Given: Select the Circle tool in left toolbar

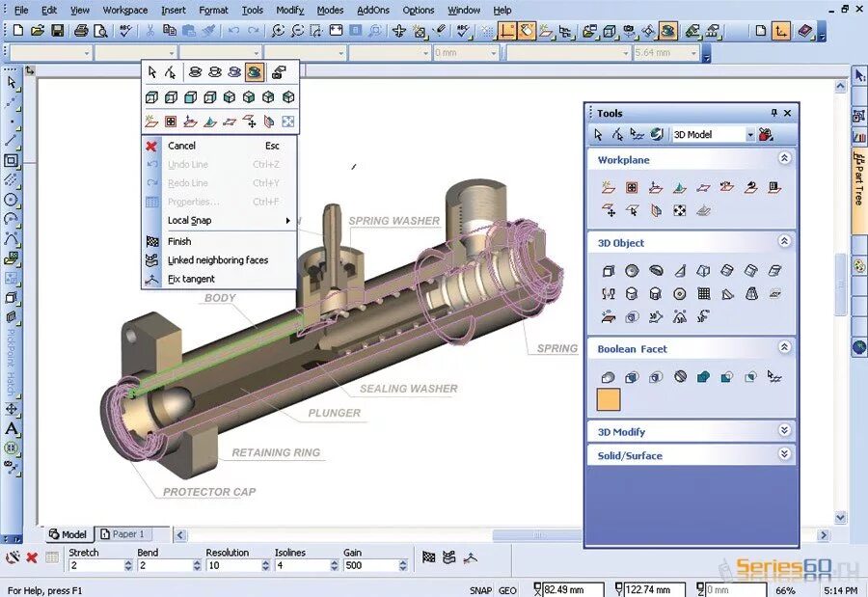Looking at the screenshot, I should (12, 199).
